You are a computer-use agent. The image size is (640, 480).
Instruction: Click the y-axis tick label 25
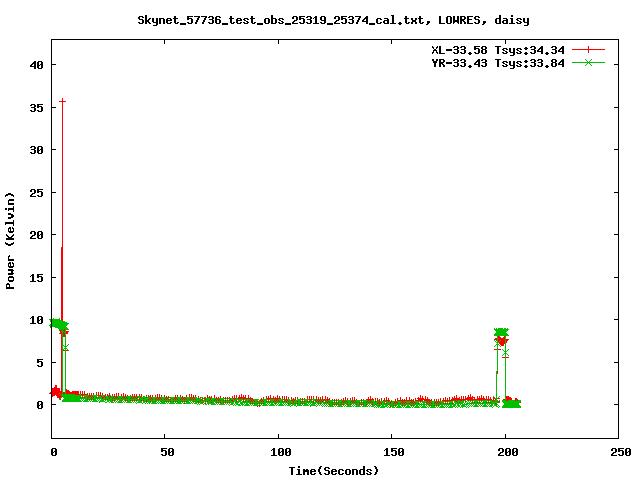point(37,193)
